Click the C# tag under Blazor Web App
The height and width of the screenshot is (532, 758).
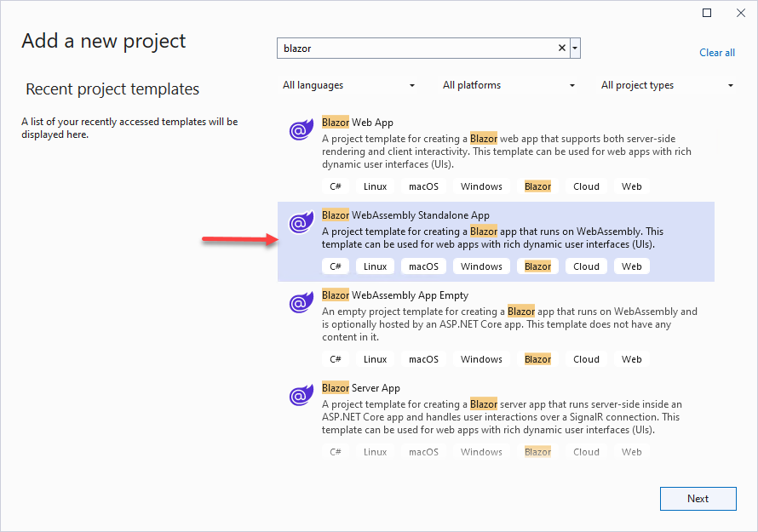[336, 186]
